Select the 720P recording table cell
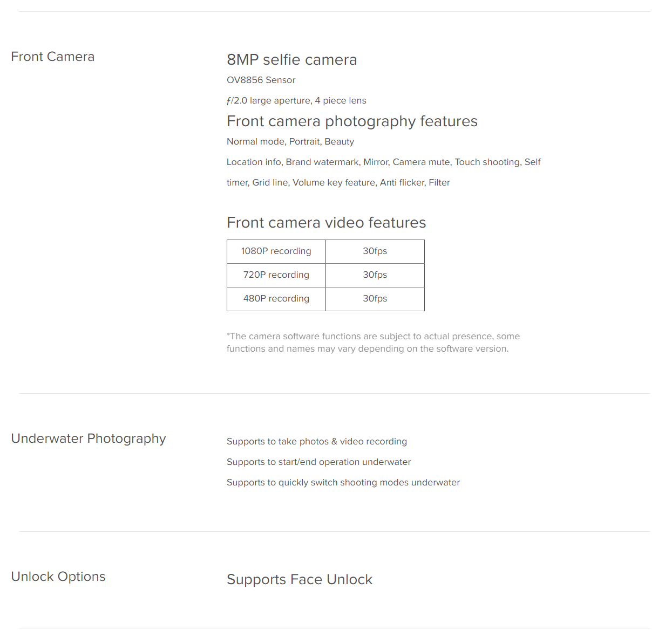Screen dimensions: 672x637 pyautogui.click(x=276, y=275)
